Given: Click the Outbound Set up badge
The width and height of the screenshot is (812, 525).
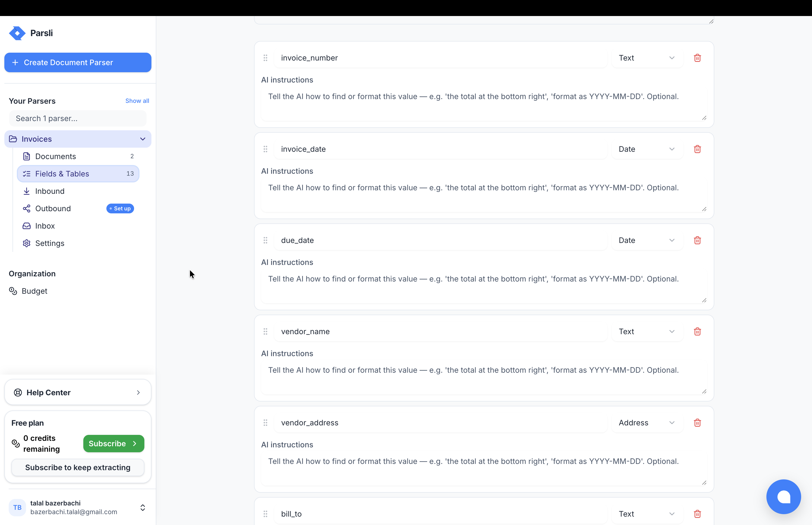Looking at the screenshot, I should (120, 209).
